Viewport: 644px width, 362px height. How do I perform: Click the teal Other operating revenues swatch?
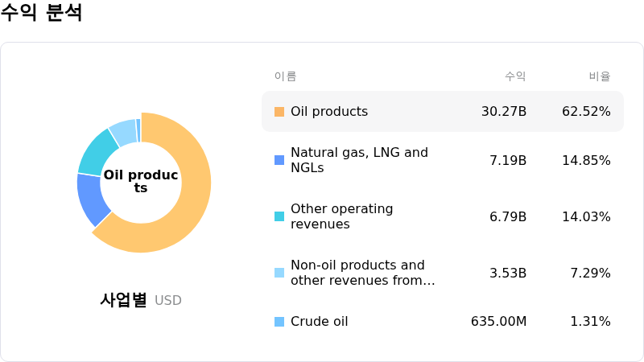tap(279, 216)
